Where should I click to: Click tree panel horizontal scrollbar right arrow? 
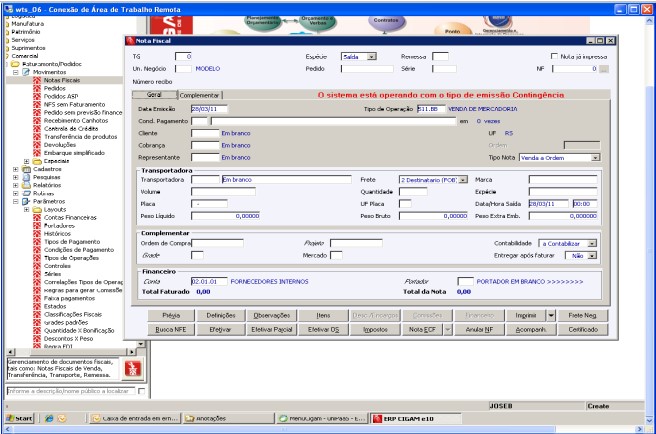point(131,352)
